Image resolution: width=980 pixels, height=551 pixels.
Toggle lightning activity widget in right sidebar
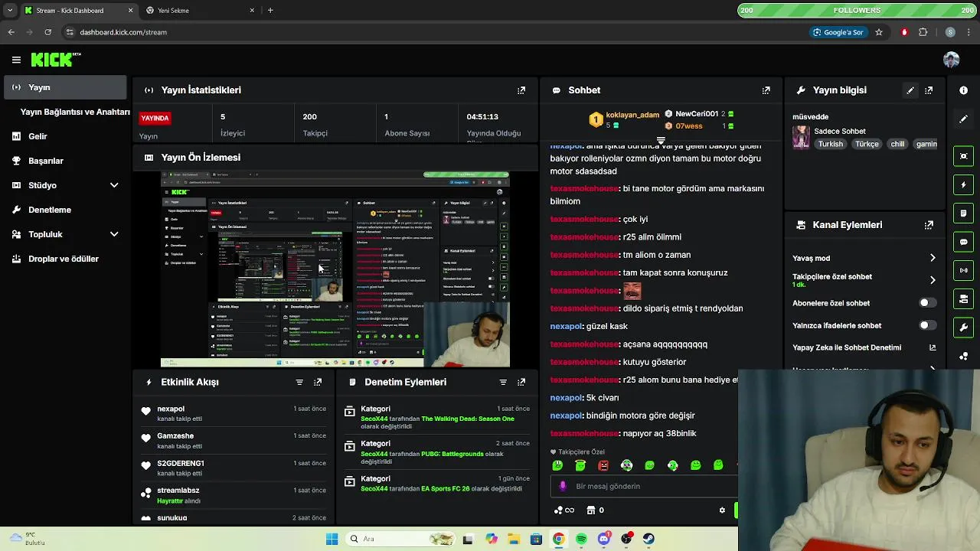coord(963,184)
